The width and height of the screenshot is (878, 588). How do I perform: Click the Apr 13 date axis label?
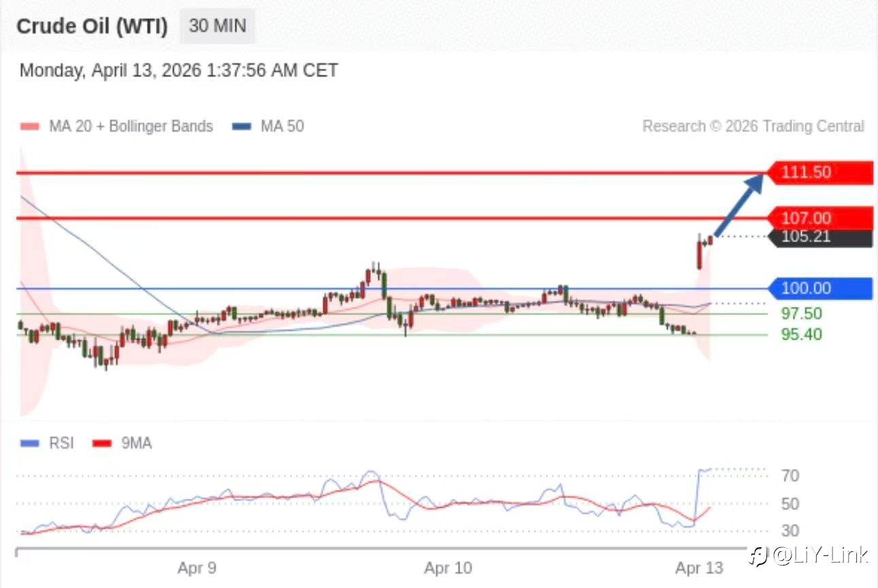point(699,568)
